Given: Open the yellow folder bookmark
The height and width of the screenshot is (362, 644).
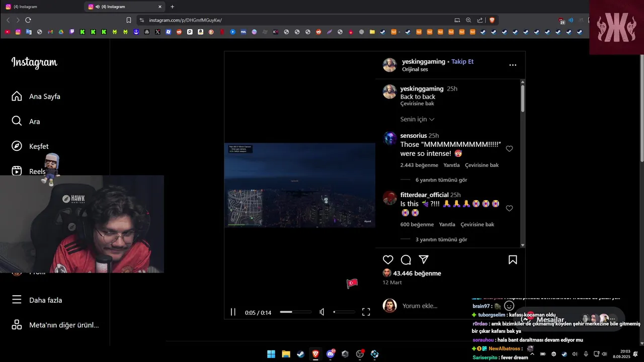Looking at the screenshot, I should (372, 32).
